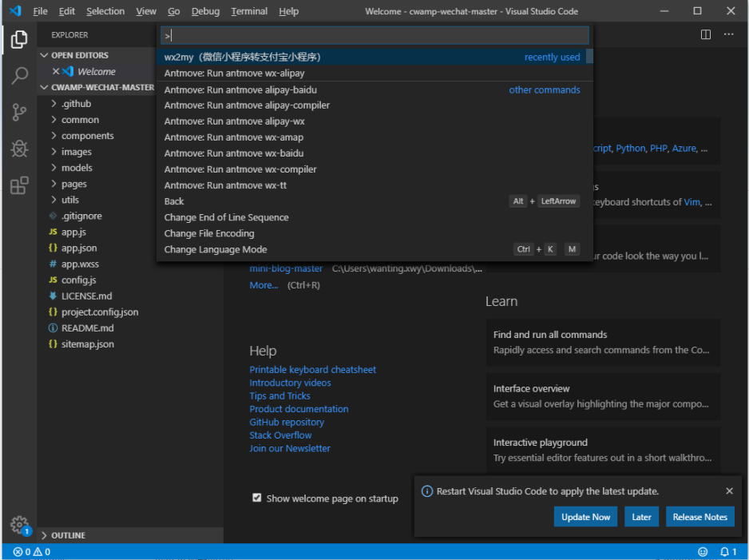Open the Source Control view icon

point(19,113)
